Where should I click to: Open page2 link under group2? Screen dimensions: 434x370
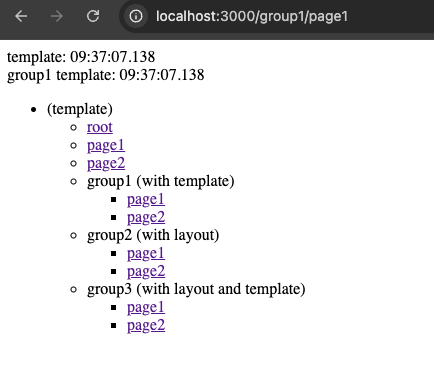click(146, 271)
